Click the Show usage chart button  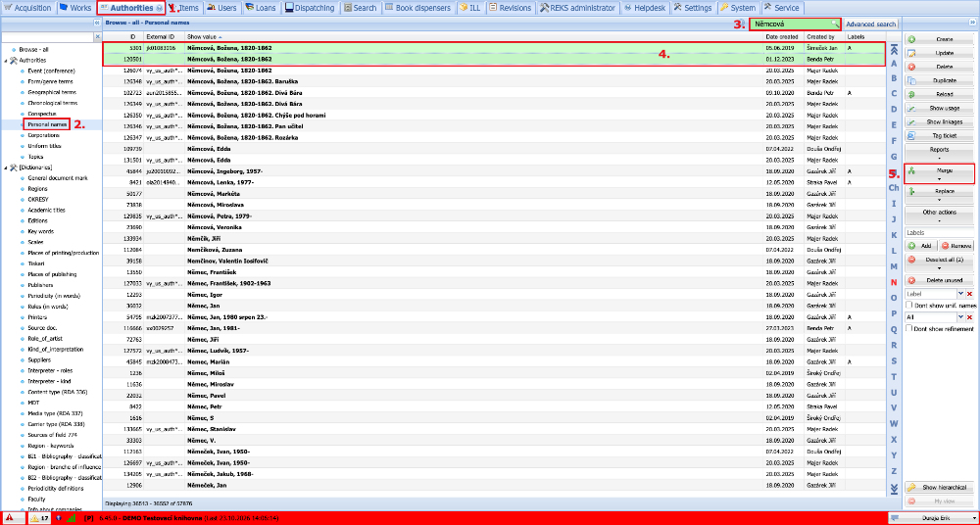coord(940,108)
